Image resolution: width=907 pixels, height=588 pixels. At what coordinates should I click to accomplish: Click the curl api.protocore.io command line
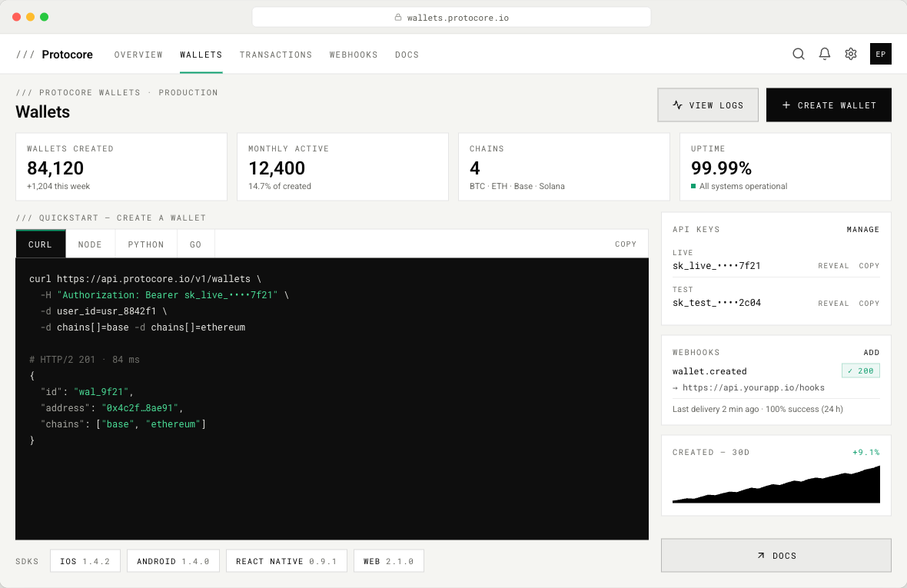pos(145,279)
